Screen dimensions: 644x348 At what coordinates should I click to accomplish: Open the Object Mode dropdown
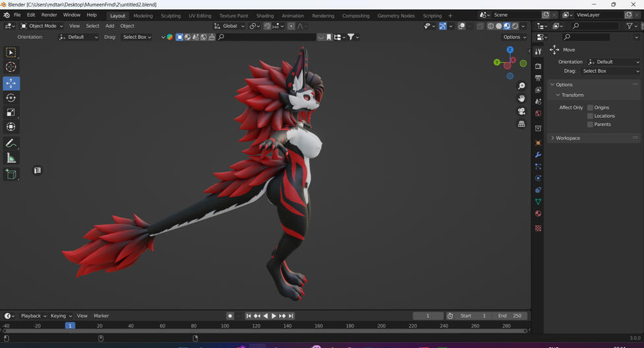tap(42, 26)
